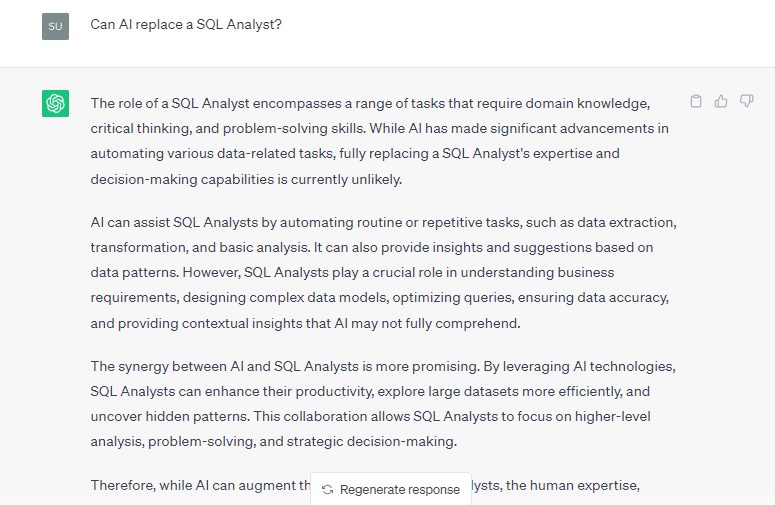Click the green ChatGPT logo avatar
The width and height of the screenshot is (775, 505).
coord(55,103)
